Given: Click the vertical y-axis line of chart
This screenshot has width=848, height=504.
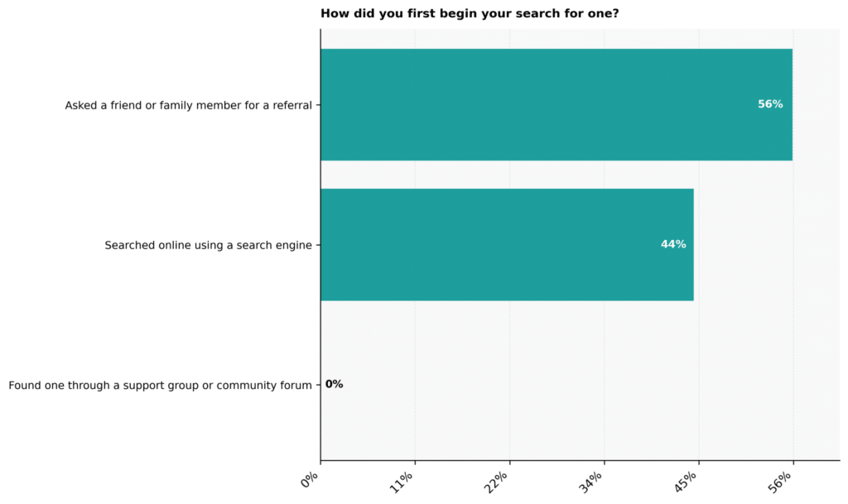Looking at the screenshot, I should [x=320, y=245].
